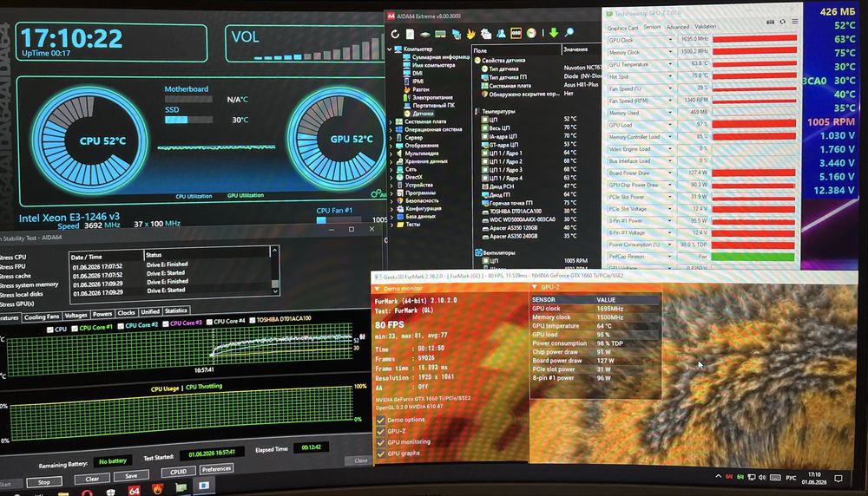Switch to Cooling Fans tab in stability test
868x496 pixels.
click(42, 317)
